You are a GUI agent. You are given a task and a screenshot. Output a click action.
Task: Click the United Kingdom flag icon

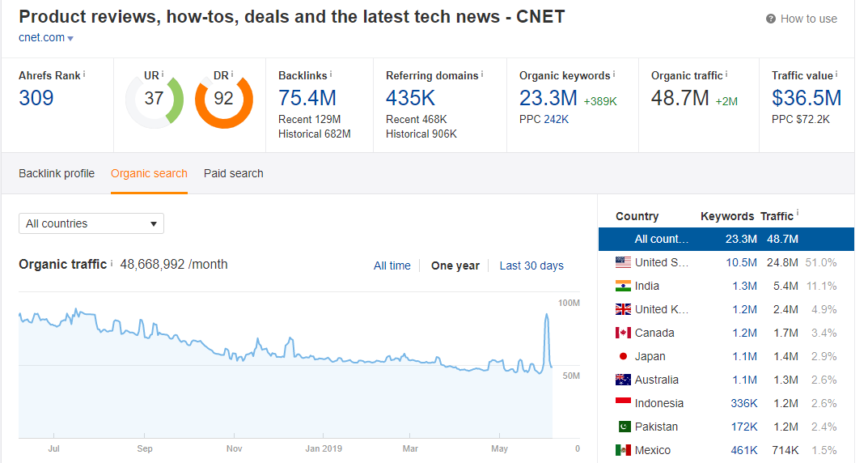(x=623, y=309)
